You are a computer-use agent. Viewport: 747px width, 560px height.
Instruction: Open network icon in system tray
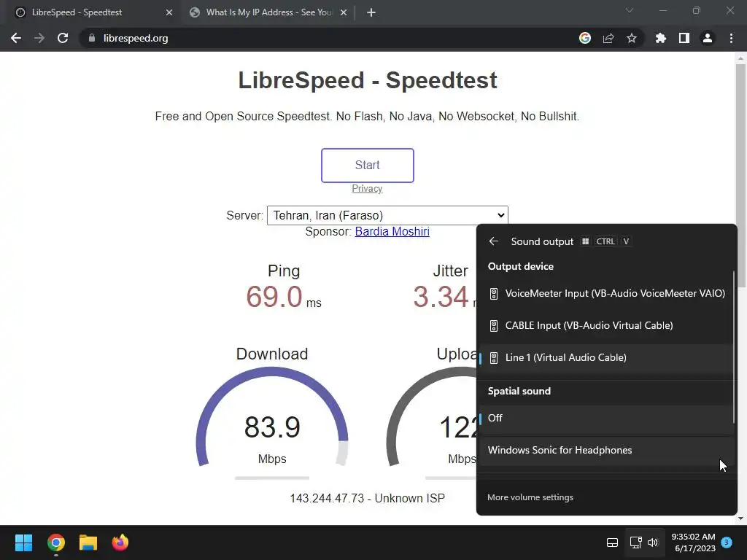click(635, 542)
